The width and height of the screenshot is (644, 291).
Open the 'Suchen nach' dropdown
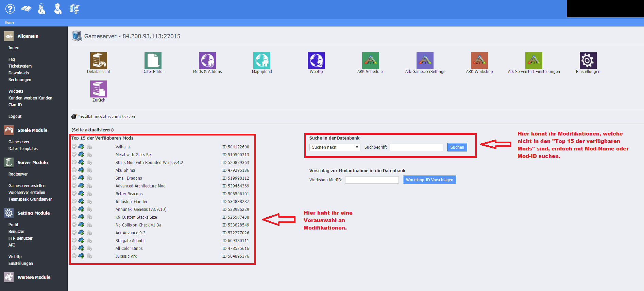(x=335, y=147)
